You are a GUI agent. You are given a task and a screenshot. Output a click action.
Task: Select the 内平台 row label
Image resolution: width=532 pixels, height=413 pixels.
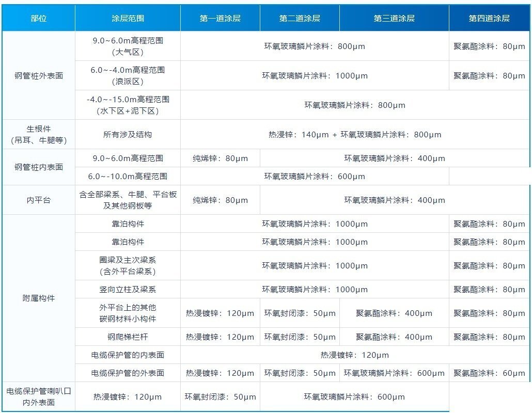click(39, 200)
